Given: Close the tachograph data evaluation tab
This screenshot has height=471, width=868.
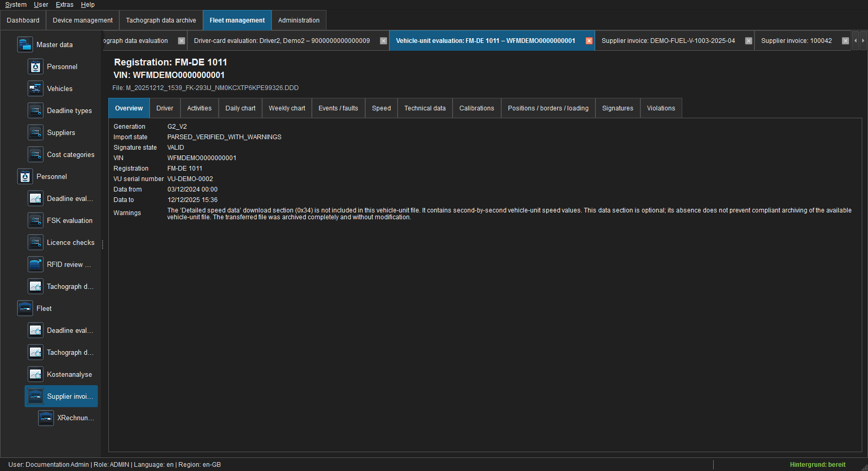Looking at the screenshot, I should [x=182, y=41].
